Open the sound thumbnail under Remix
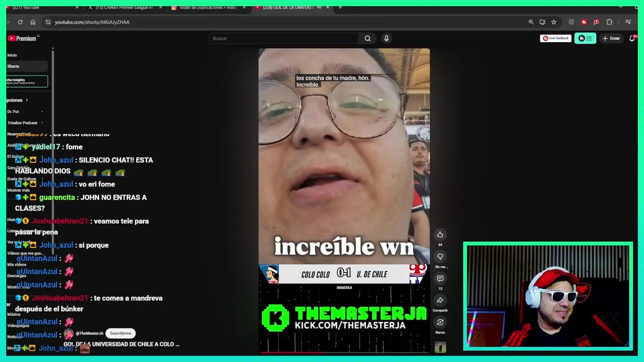The height and width of the screenshot is (362, 644). coord(440,347)
